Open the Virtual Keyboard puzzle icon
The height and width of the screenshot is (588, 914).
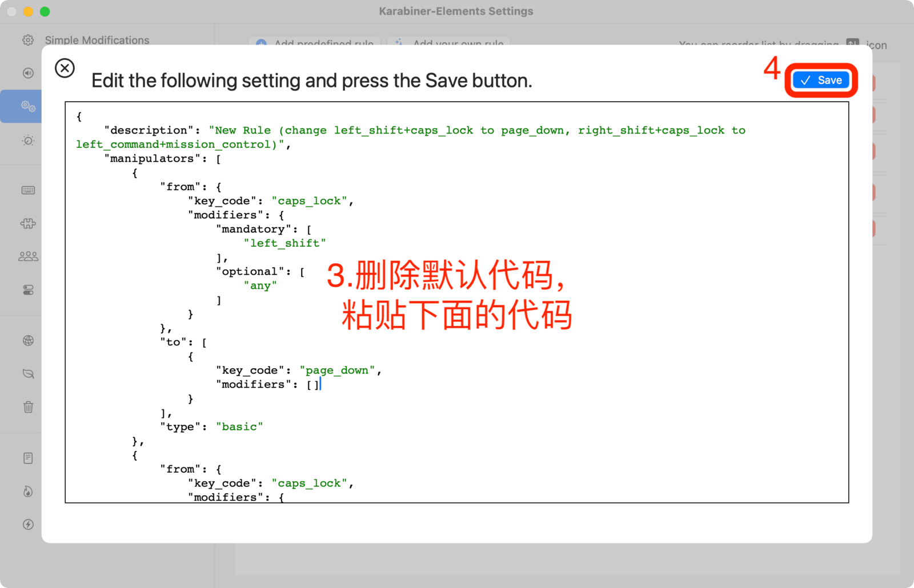click(x=28, y=223)
